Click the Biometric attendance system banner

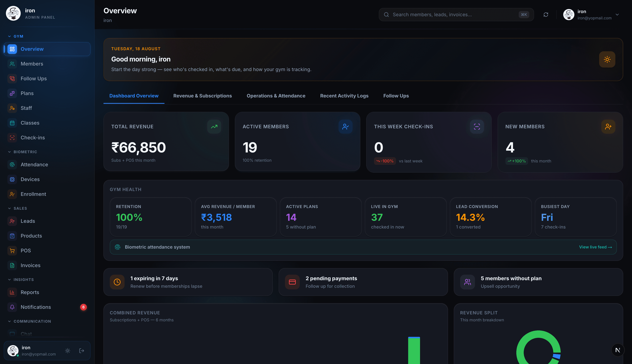point(363,247)
